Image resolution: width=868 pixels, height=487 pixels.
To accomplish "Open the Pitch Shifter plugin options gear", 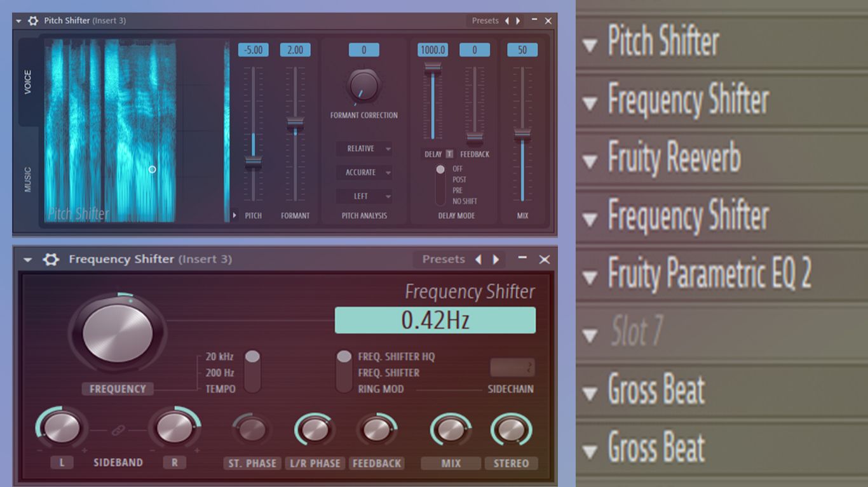I will click(x=33, y=21).
